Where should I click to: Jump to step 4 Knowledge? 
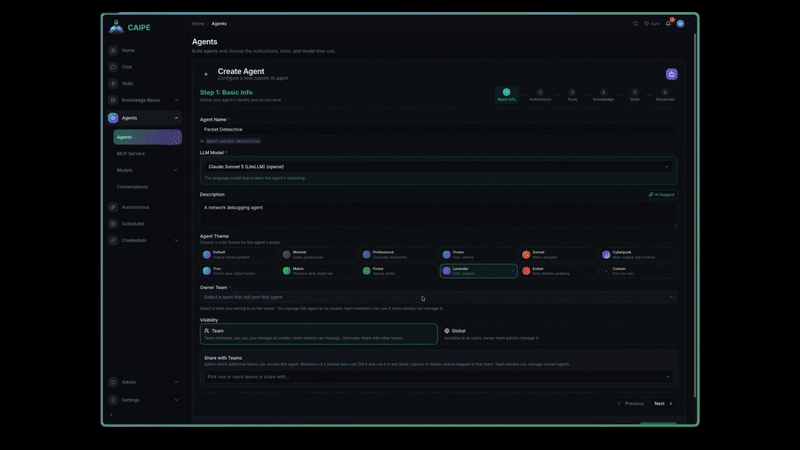click(603, 95)
